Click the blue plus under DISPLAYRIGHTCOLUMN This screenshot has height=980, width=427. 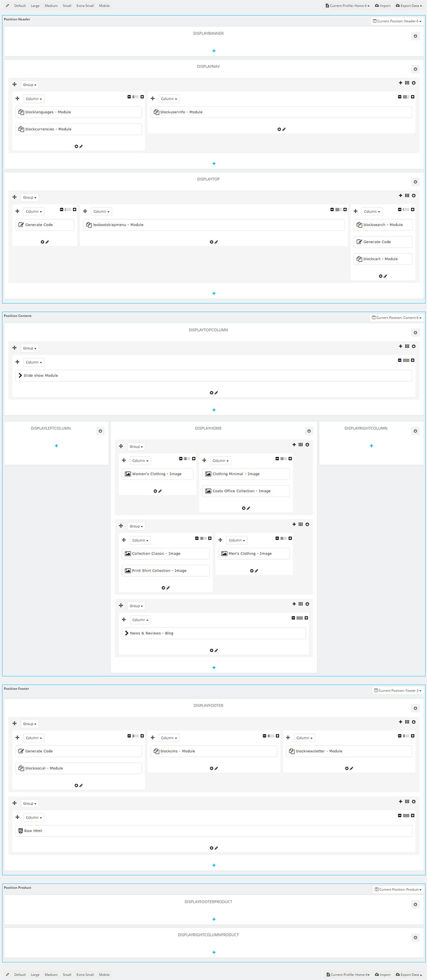tap(371, 446)
